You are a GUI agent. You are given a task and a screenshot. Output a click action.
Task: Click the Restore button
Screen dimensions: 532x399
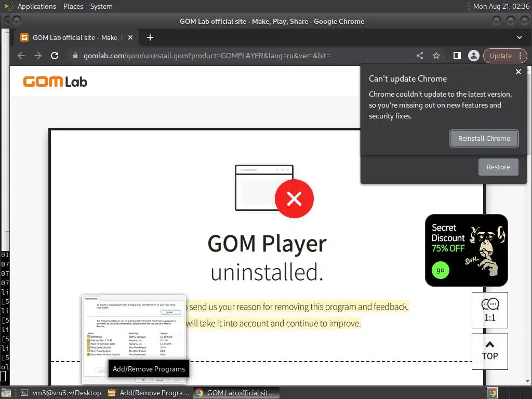pos(498,167)
